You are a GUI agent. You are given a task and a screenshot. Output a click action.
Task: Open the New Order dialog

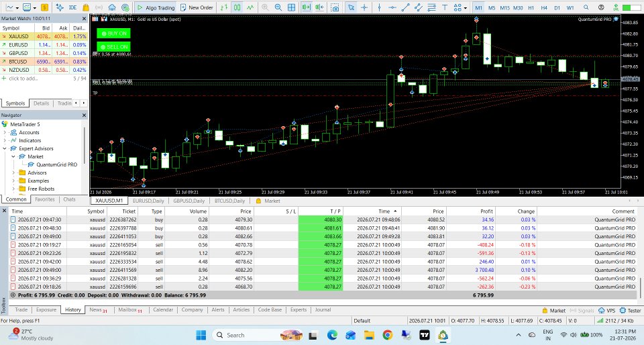click(197, 7)
